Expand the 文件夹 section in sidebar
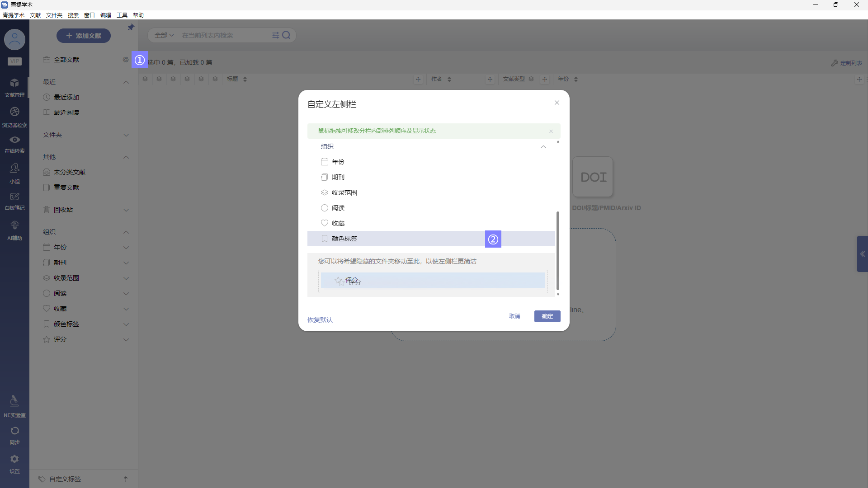This screenshot has height=488, width=868. point(126,135)
